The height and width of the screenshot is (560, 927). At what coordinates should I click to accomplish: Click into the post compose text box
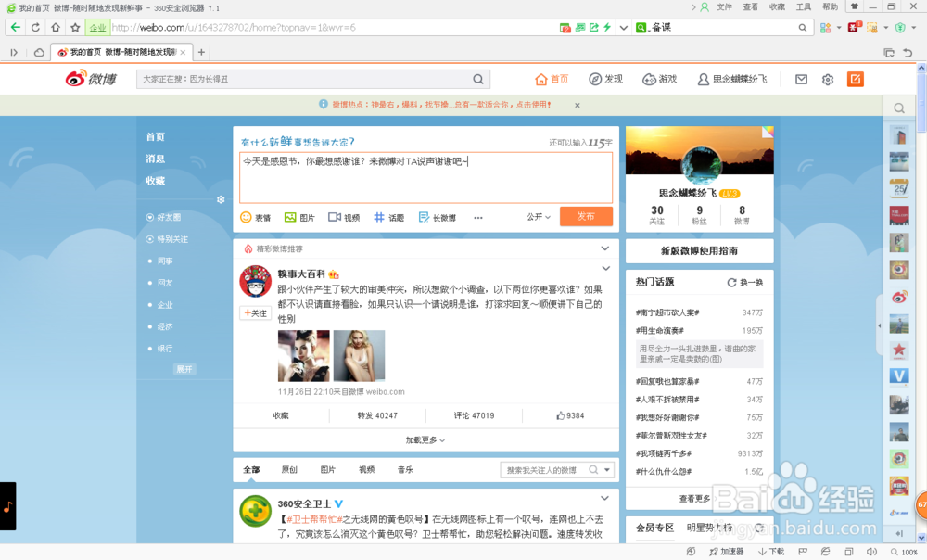point(425,178)
